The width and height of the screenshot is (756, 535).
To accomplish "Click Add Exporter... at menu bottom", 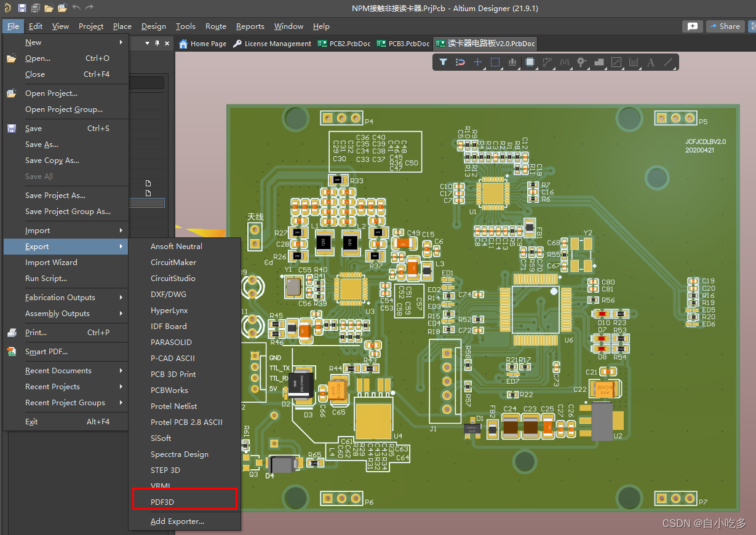I will tap(177, 521).
